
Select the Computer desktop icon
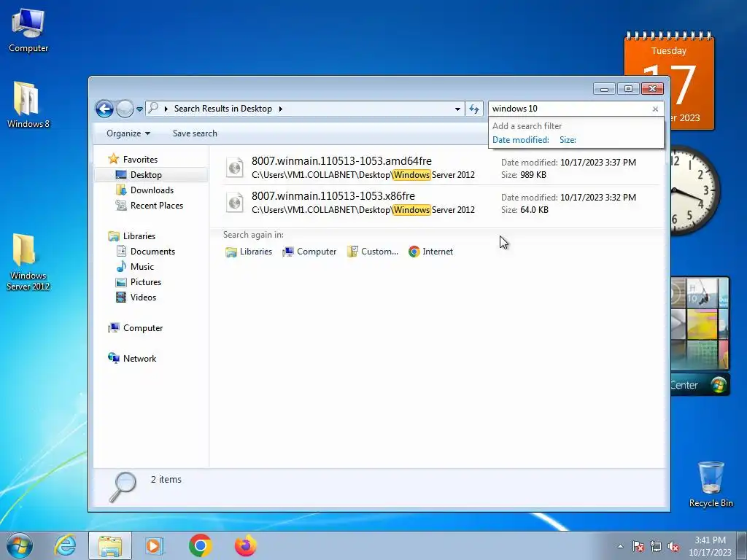click(28, 30)
